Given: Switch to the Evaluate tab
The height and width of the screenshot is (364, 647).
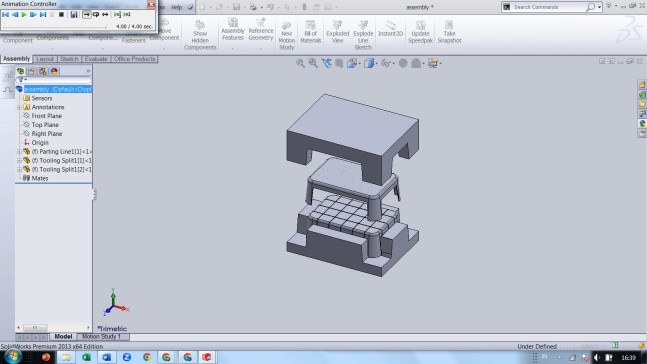Looking at the screenshot, I should point(96,59).
